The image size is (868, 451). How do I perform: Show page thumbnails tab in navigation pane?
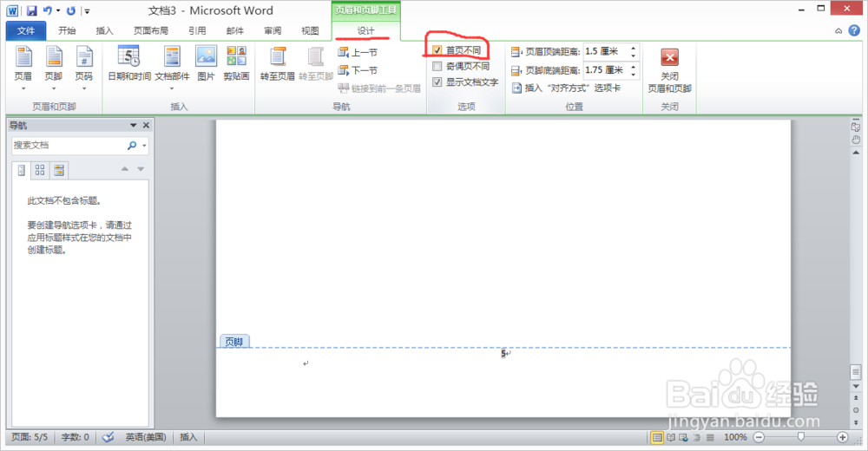(40, 171)
